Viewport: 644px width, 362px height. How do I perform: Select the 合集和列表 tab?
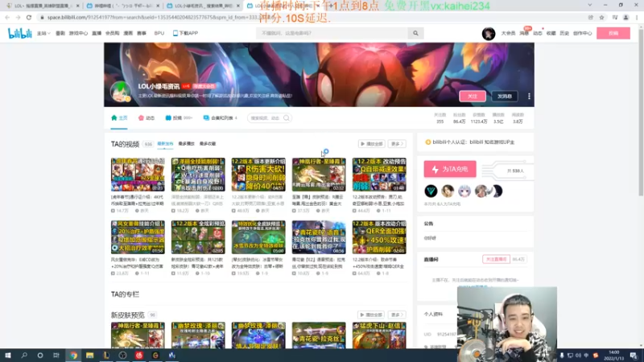click(220, 117)
